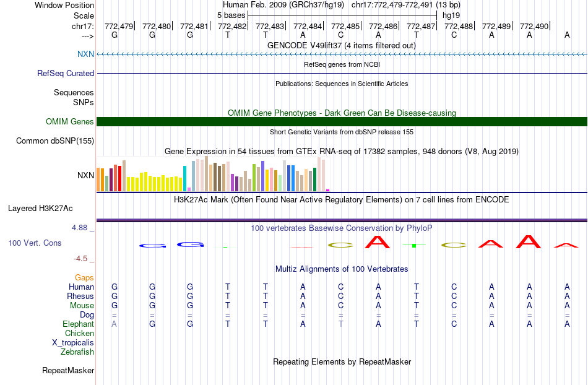Click the chr17: ruler label
This screenshot has height=385, width=588.
[83, 26]
